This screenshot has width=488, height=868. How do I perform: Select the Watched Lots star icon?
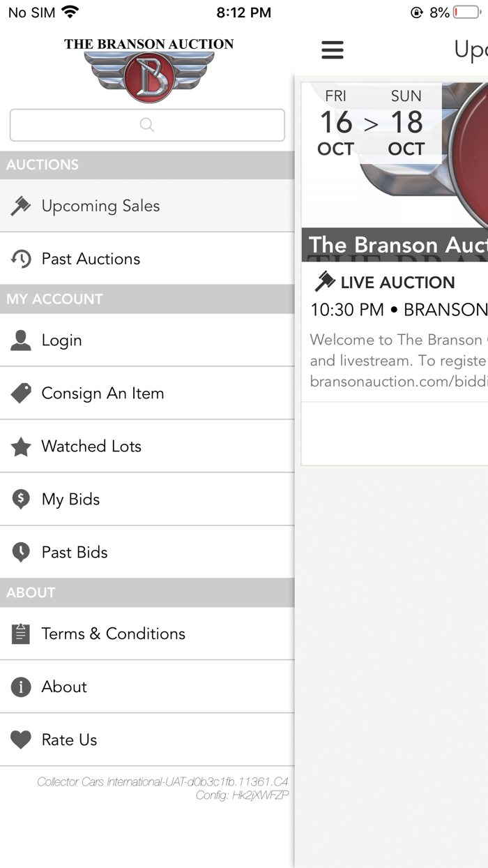(x=20, y=446)
